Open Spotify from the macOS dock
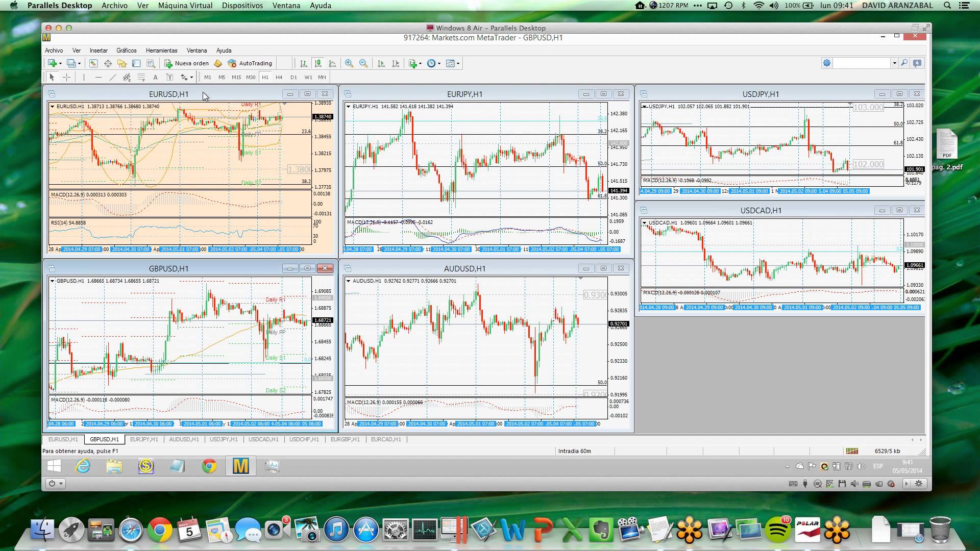The height and width of the screenshot is (551, 980). point(777,531)
